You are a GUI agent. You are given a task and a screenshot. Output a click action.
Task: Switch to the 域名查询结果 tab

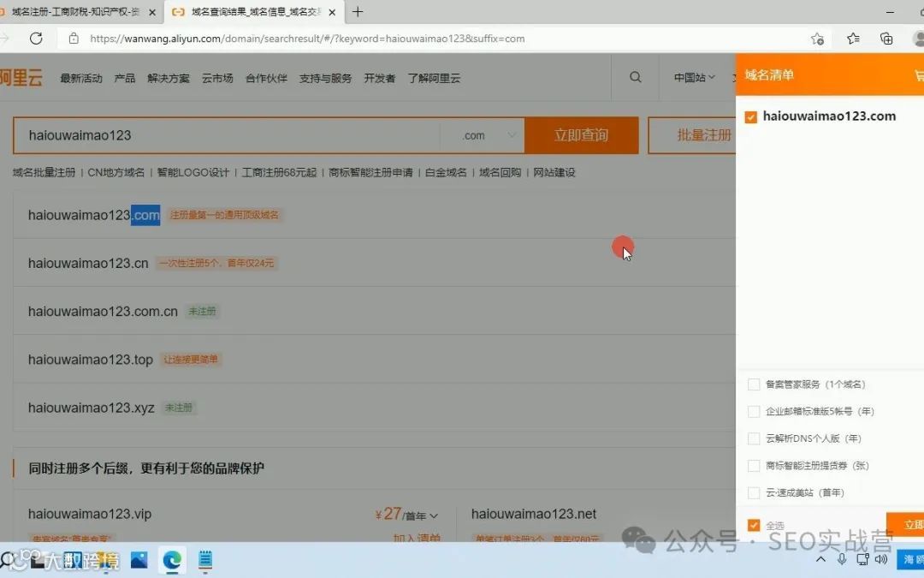point(255,12)
